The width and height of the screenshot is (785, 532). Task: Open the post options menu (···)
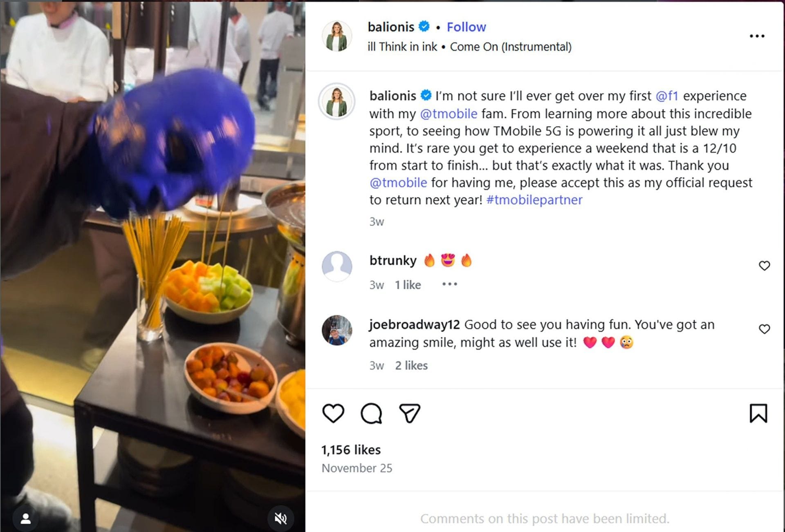coord(758,36)
